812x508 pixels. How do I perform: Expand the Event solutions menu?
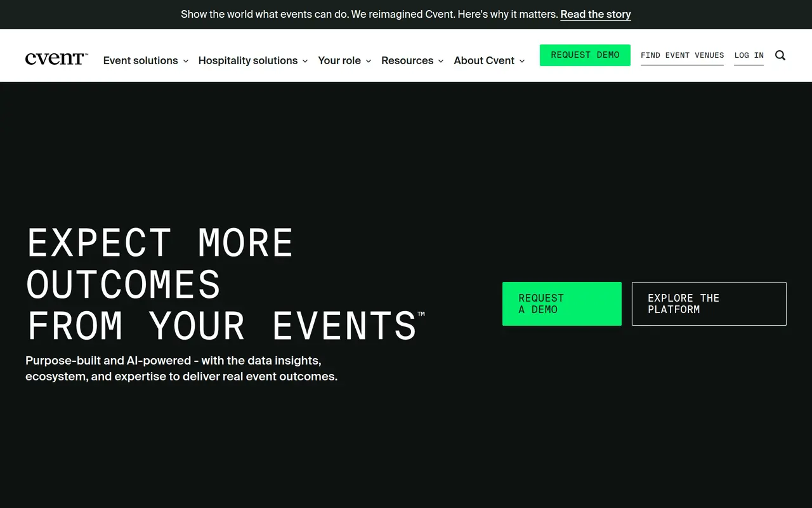pos(146,60)
